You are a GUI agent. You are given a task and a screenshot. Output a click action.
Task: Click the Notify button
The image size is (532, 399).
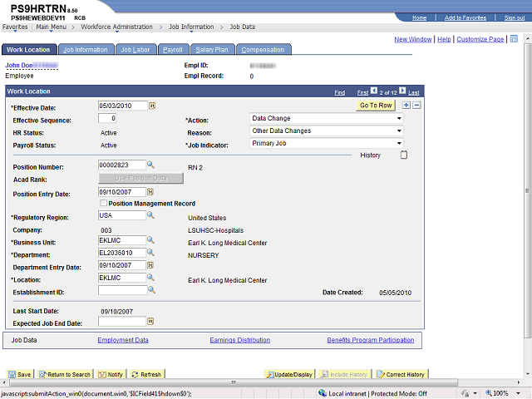click(x=111, y=374)
